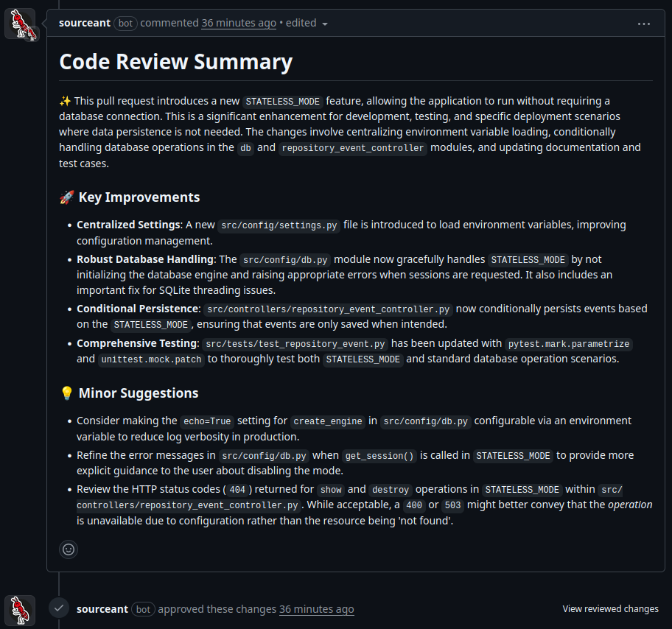Click the 404 status code label
The image size is (672, 629).
coord(237,491)
